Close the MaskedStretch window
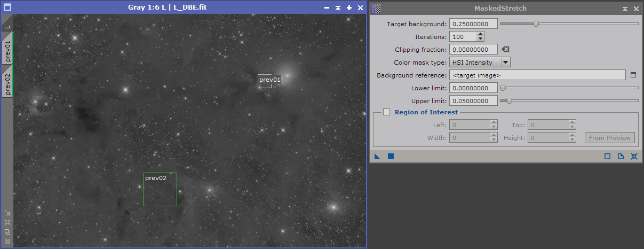Screen dimensions: 644x249 [636, 9]
